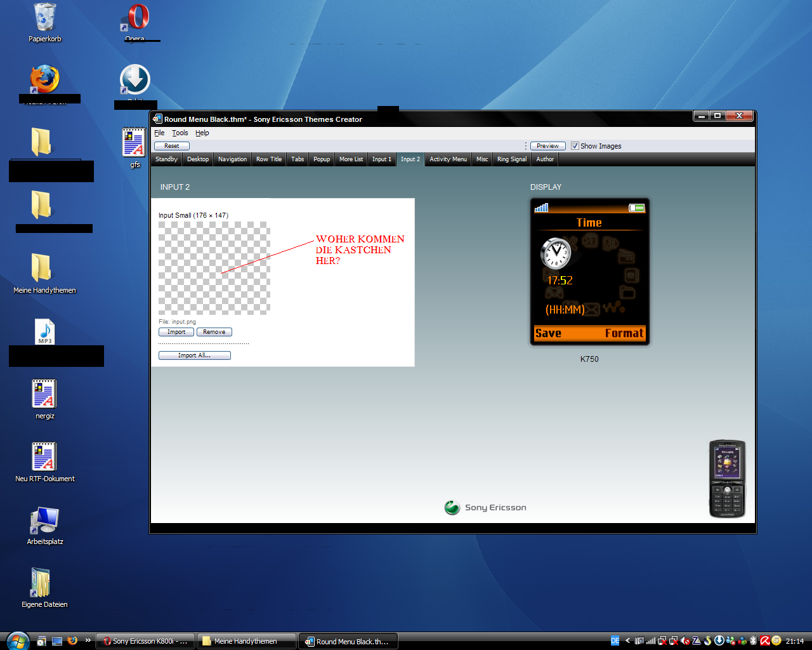Switch to the Row Title tab

269,159
